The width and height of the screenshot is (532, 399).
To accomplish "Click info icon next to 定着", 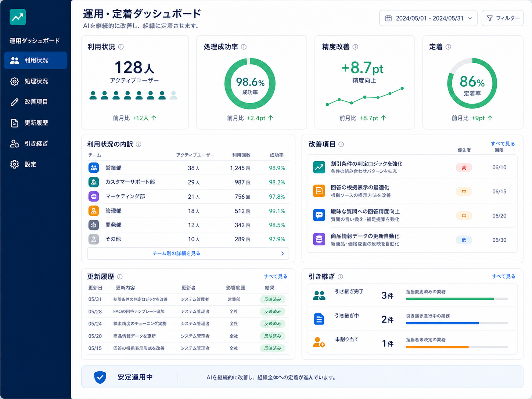I will tap(448, 47).
